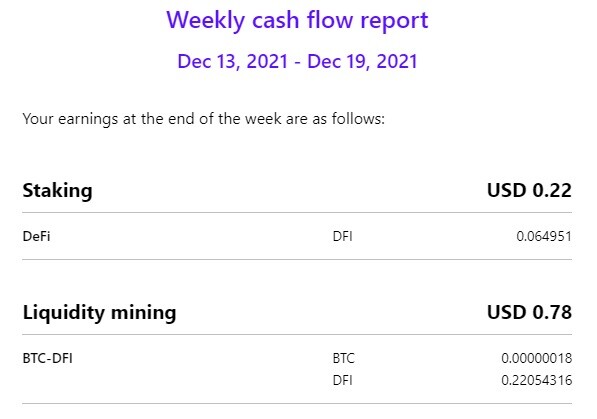Select the USD 0.78 mining total

click(529, 312)
